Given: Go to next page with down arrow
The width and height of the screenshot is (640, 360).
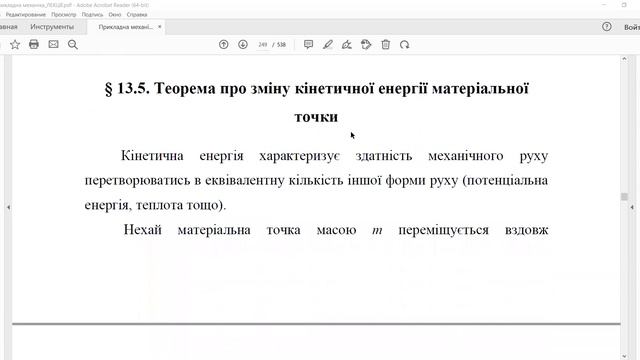Looking at the screenshot, I should (243, 44).
